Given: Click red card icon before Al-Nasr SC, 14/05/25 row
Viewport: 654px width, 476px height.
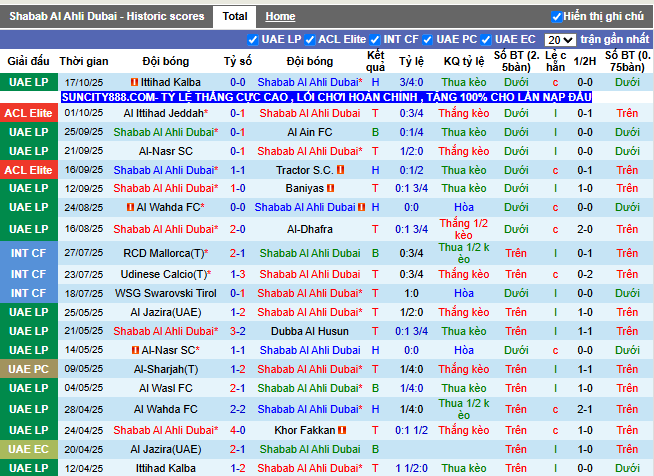Looking at the screenshot, I should (x=136, y=350).
